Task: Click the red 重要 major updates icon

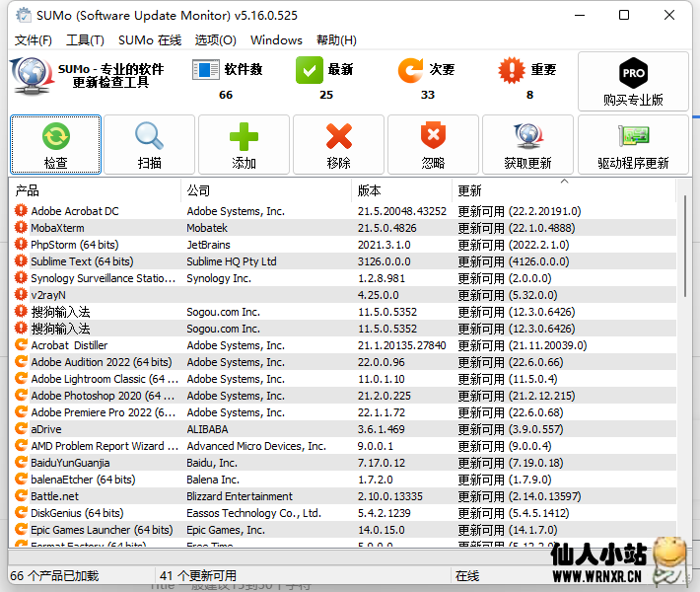Action: coord(512,70)
